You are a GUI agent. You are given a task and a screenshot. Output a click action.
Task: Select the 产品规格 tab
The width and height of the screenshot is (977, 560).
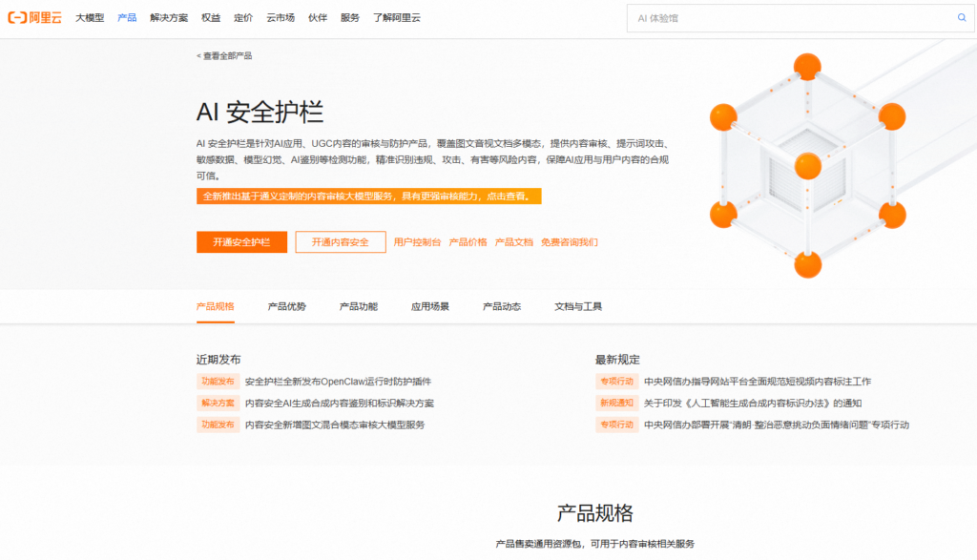coord(216,306)
